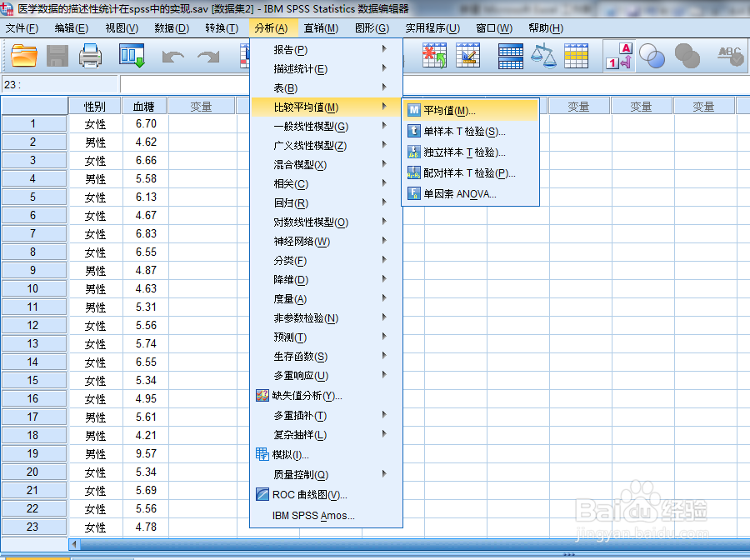The image size is (750, 560).
Task: Click cell 6.70 in row 1
Action: (145, 123)
